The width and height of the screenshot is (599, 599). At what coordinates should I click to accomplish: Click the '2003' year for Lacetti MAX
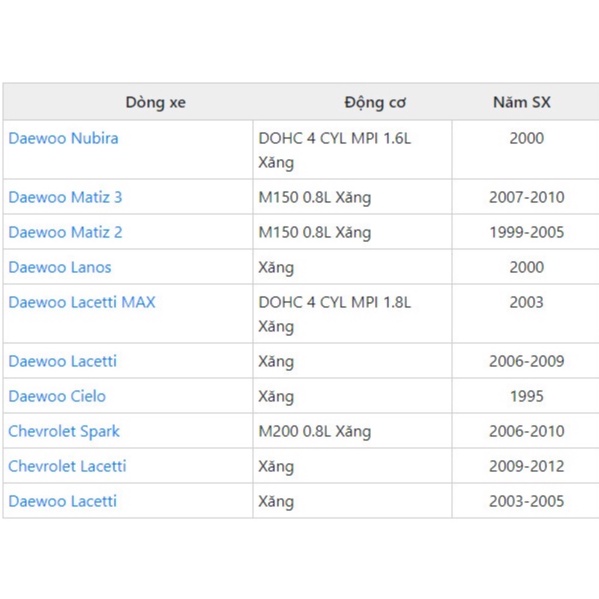526,302
